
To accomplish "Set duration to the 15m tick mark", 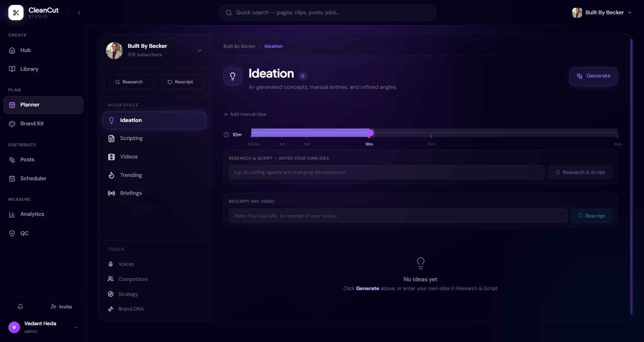I will coord(431,136).
